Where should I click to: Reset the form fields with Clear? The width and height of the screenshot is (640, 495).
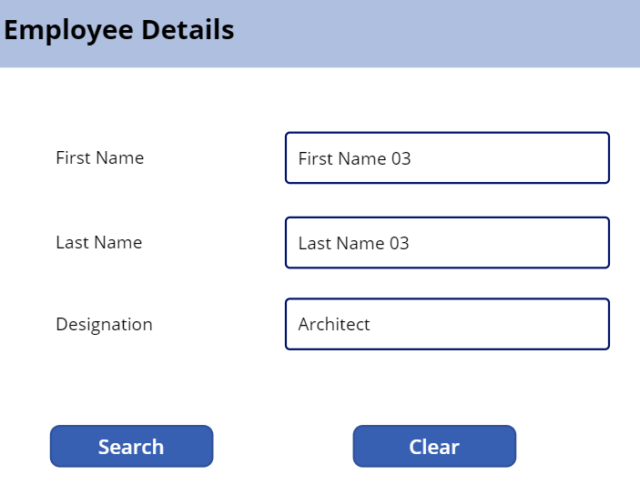[434, 446]
